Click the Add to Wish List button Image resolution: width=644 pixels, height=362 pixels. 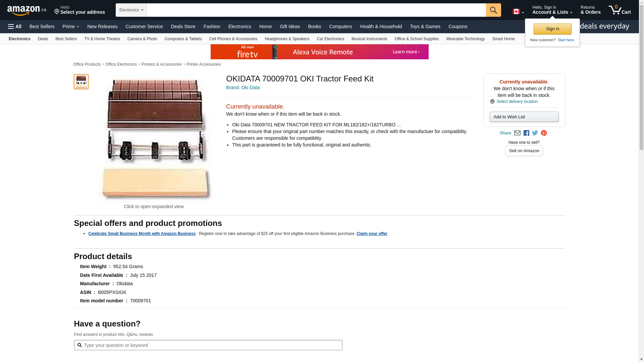[524, 117]
